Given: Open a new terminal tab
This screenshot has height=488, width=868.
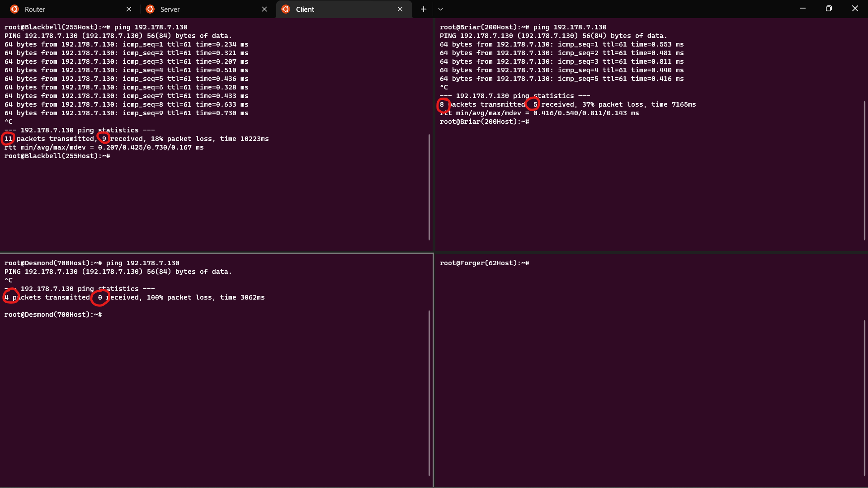Looking at the screenshot, I should tap(423, 9).
